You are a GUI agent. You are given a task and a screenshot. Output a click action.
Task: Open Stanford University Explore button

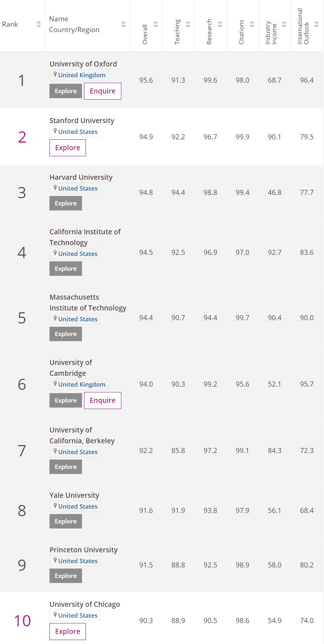68,148
